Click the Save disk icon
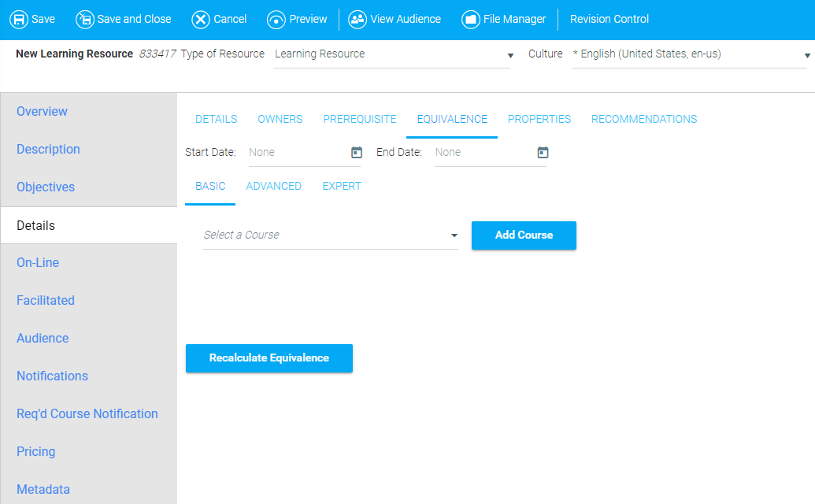The height and width of the screenshot is (504, 815). tap(18, 20)
